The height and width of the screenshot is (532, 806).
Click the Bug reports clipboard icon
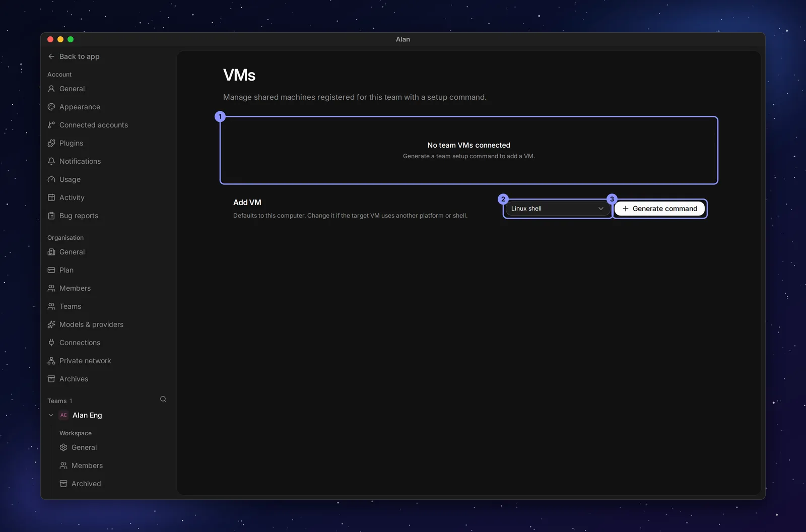pyautogui.click(x=51, y=216)
